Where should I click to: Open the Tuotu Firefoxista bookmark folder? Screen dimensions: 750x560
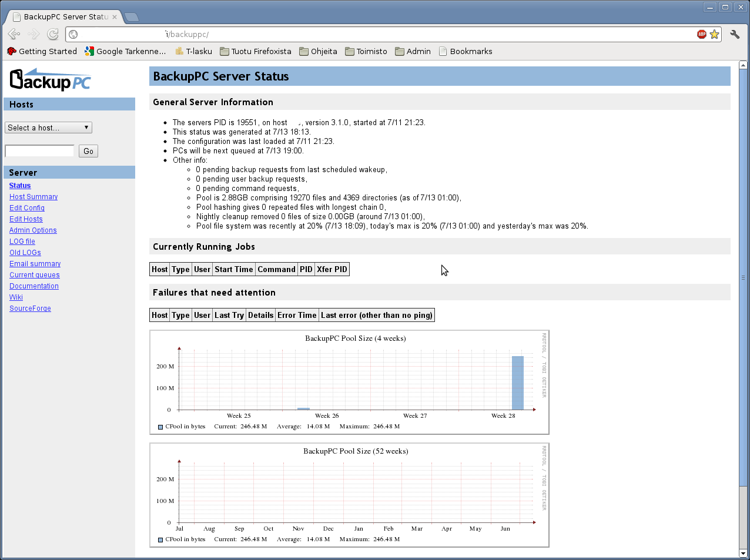click(256, 51)
